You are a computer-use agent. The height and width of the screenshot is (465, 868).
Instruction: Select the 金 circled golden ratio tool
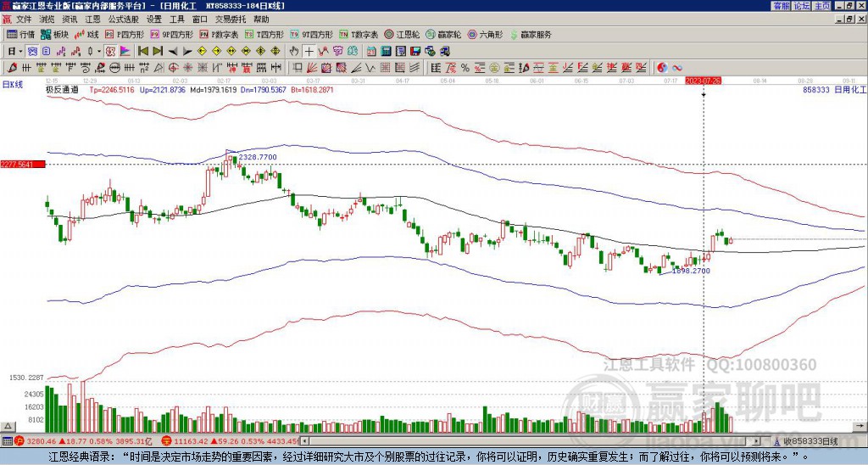pyautogui.click(x=494, y=68)
